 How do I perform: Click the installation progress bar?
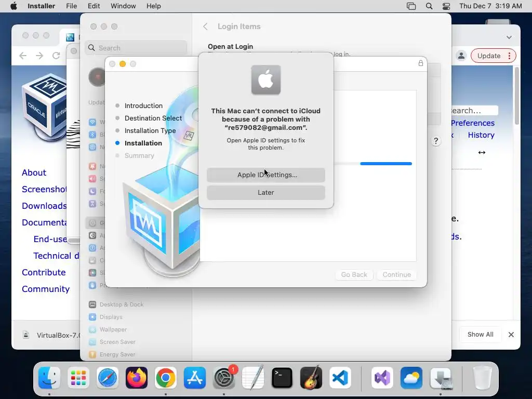click(373, 164)
